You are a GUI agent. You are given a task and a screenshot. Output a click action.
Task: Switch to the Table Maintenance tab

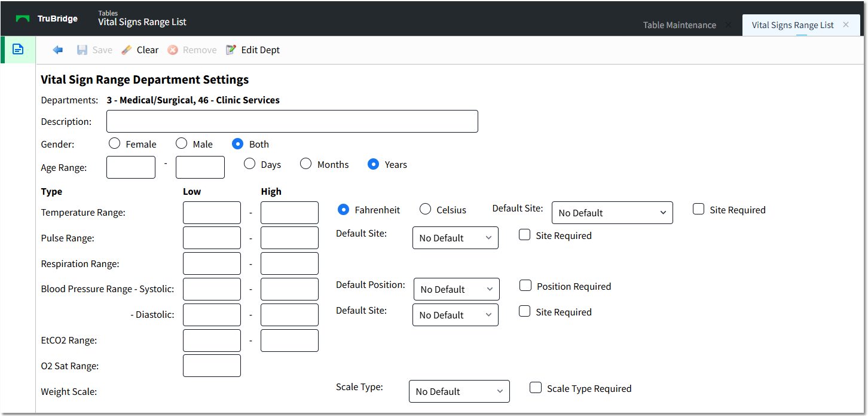(x=679, y=25)
